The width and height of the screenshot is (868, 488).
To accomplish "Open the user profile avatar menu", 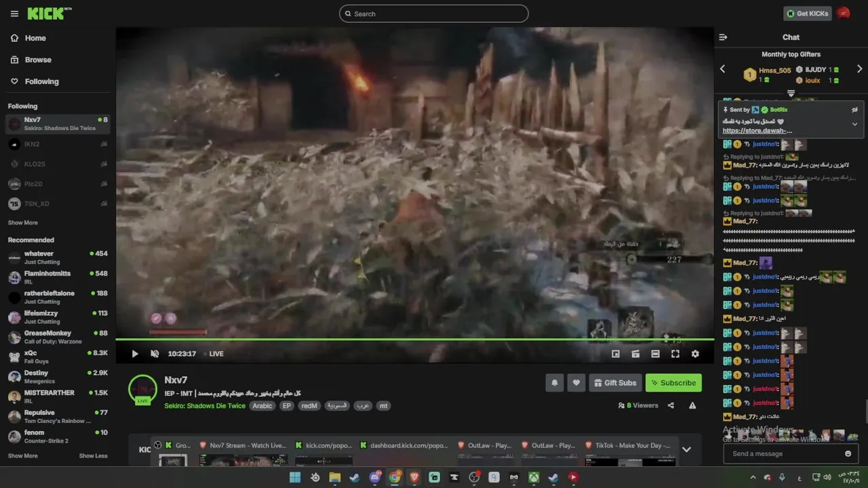I will pyautogui.click(x=844, y=13).
